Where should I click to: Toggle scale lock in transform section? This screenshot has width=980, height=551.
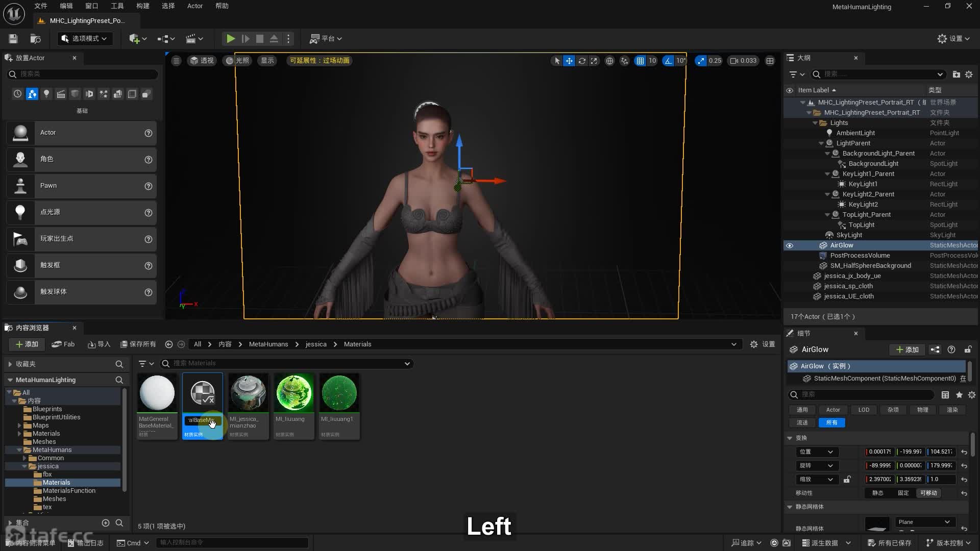(x=847, y=480)
